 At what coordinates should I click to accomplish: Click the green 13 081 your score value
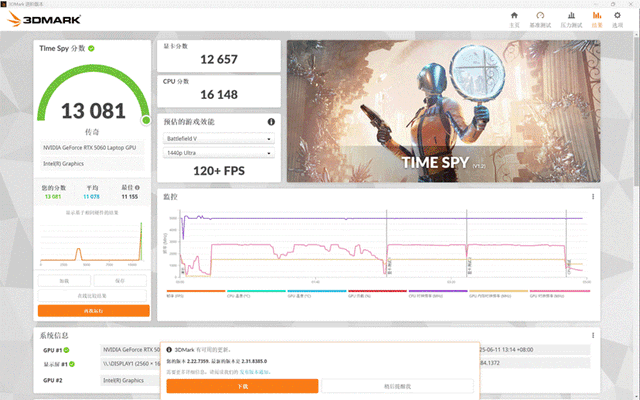tap(53, 197)
